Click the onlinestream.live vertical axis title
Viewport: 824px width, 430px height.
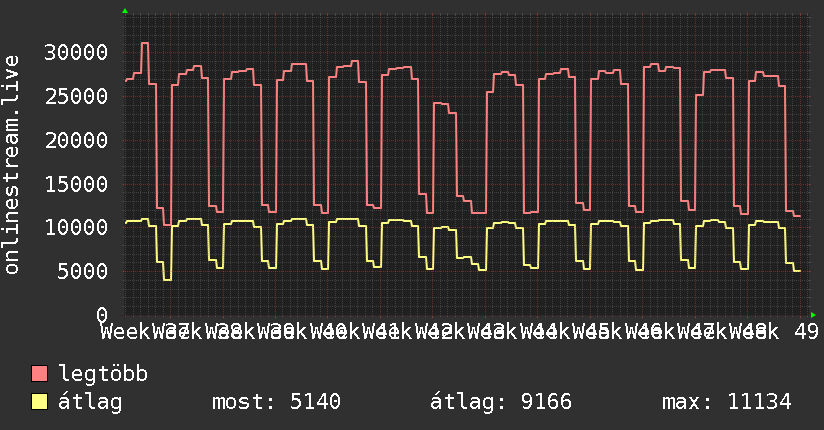point(12,165)
